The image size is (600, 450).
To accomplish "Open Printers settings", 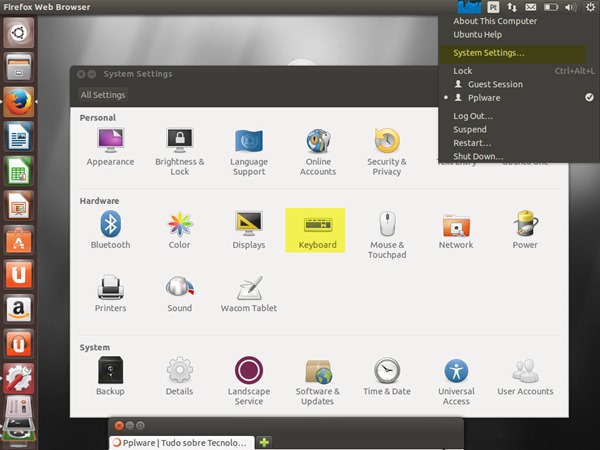I will coord(110,293).
